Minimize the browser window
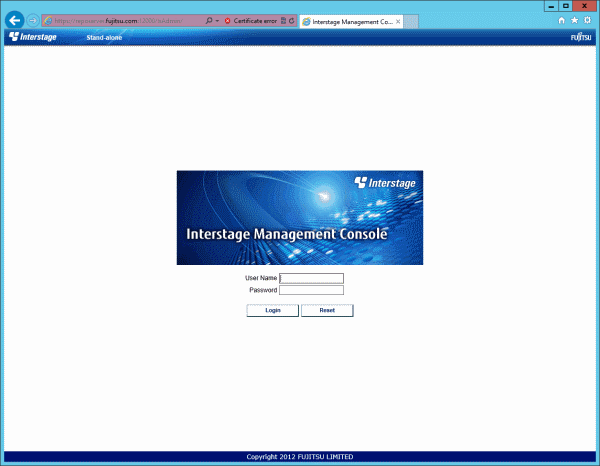 (551, 6)
